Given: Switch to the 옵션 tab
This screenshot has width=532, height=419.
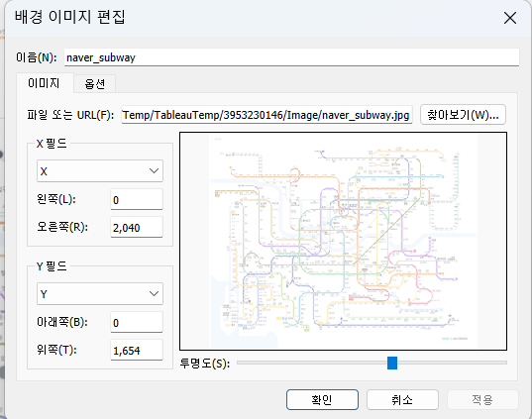Looking at the screenshot, I should point(95,84).
